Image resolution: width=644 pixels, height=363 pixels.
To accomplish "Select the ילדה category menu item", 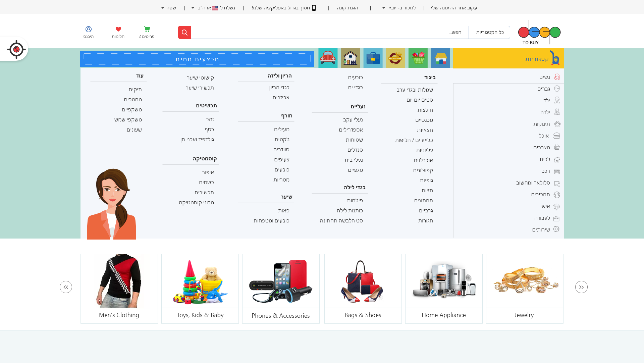I will coord(545,112).
